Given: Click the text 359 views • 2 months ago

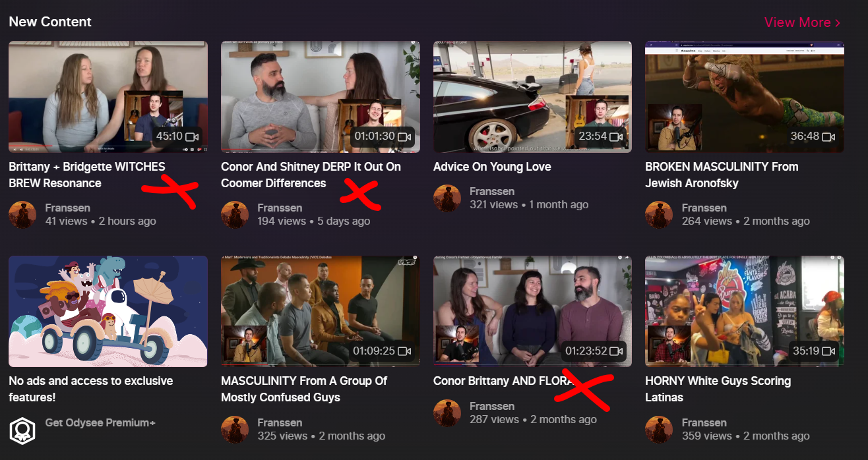Looking at the screenshot, I should point(746,436).
